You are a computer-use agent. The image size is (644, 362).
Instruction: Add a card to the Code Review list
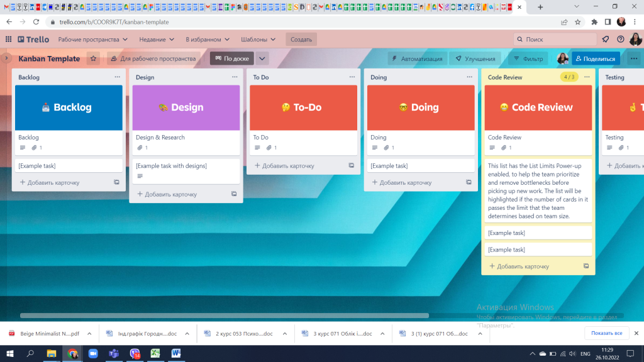[x=519, y=266]
